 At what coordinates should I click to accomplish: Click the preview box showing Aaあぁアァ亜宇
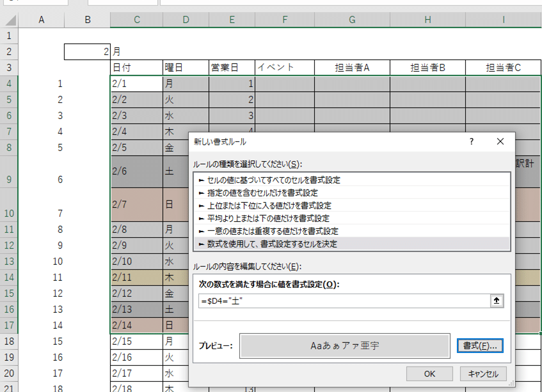click(x=345, y=346)
